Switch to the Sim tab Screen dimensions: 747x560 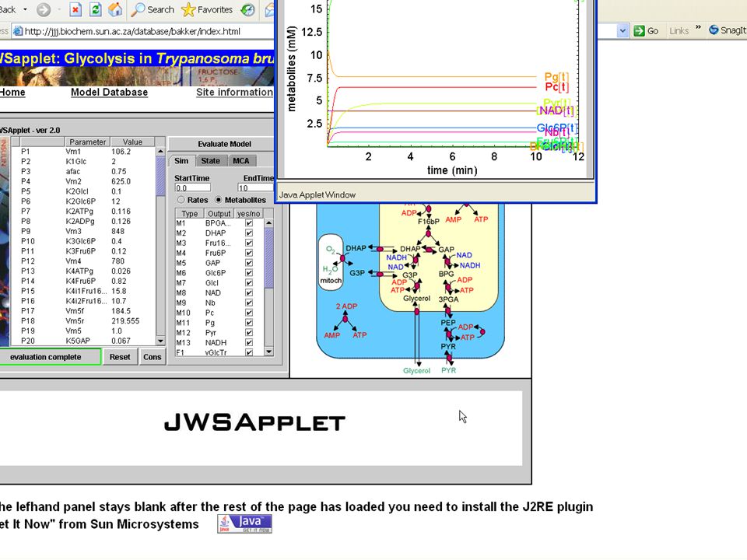(181, 161)
